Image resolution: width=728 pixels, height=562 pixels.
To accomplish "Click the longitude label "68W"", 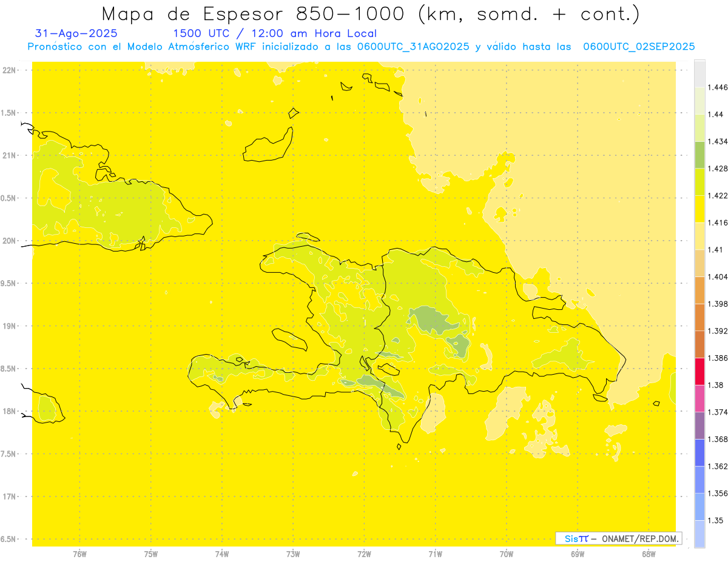I will [x=649, y=554].
